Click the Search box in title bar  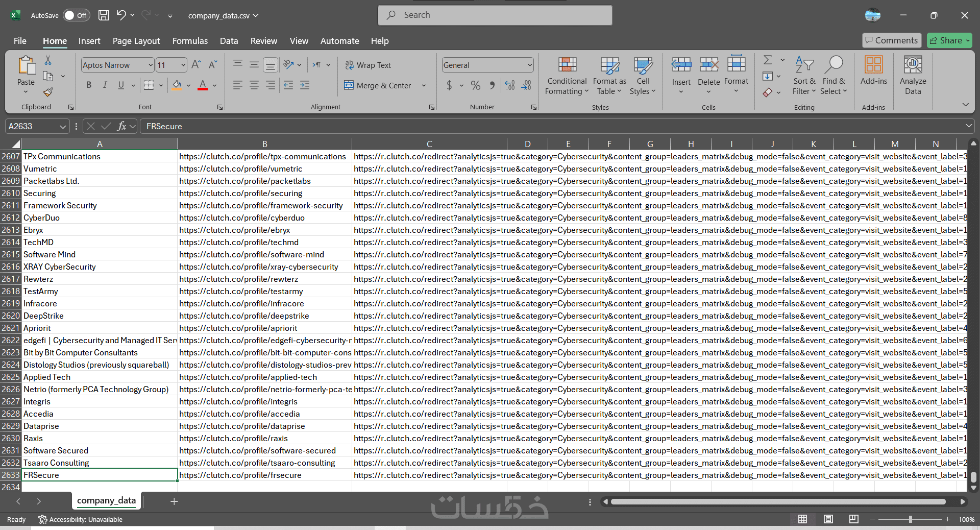[x=495, y=15]
